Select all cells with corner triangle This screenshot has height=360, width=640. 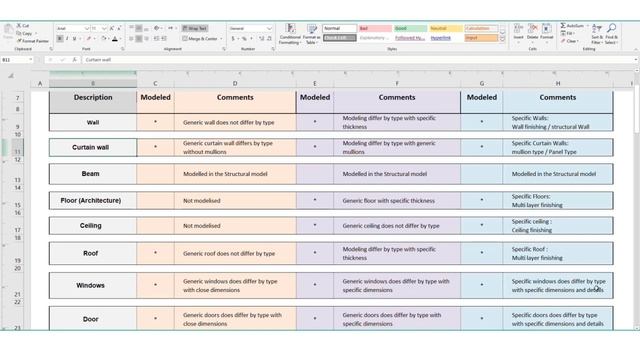11,76
